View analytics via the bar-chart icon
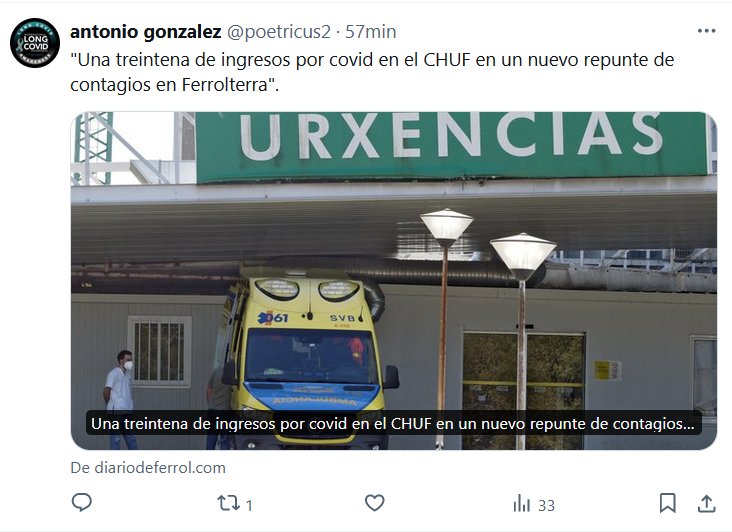The image size is (732, 532). pos(522,504)
